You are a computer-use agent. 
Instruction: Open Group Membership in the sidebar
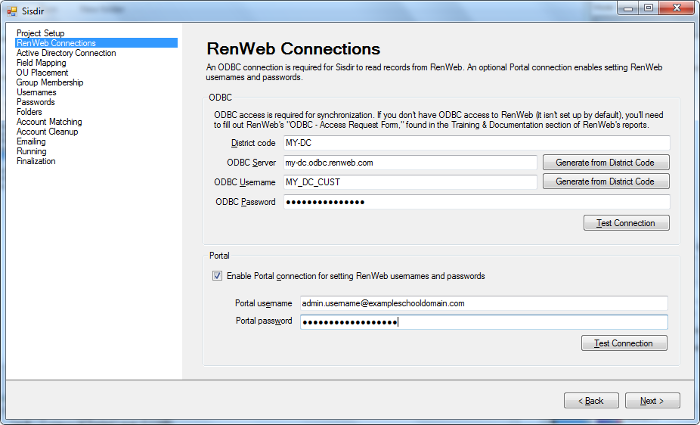(50, 82)
